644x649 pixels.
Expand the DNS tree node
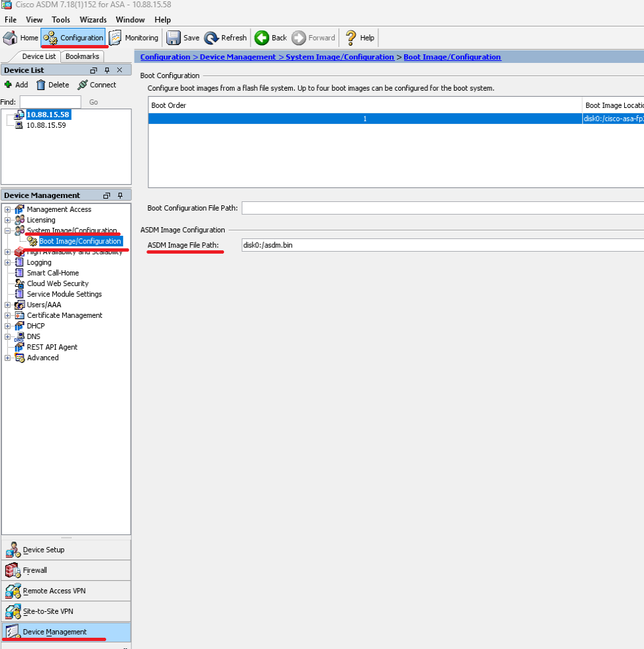(x=7, y=336)
